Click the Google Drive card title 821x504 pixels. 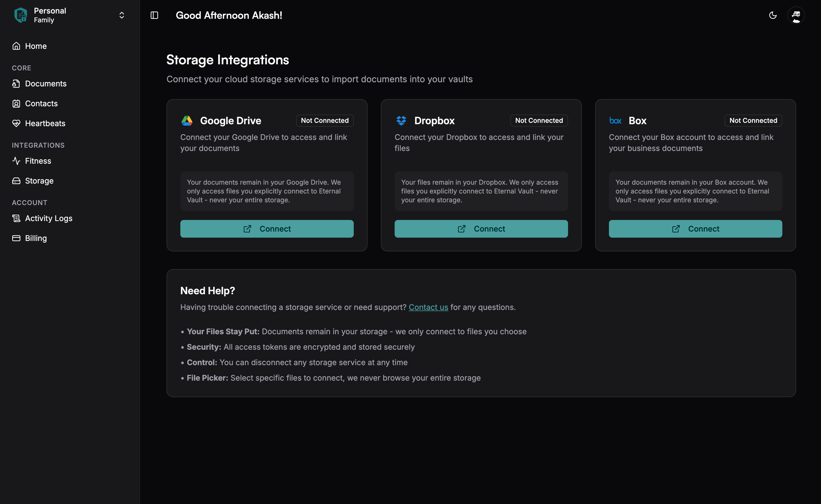(230, 121)
